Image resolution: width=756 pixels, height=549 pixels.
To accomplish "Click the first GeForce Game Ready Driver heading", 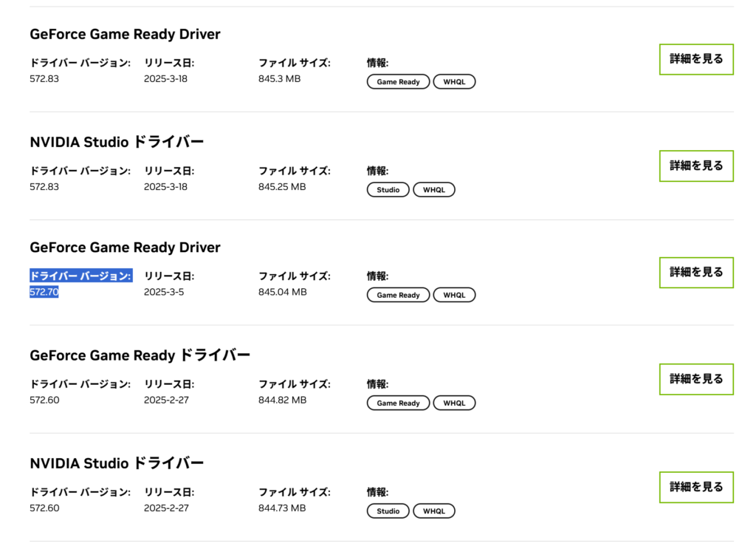I will click(x=125, y=34).
